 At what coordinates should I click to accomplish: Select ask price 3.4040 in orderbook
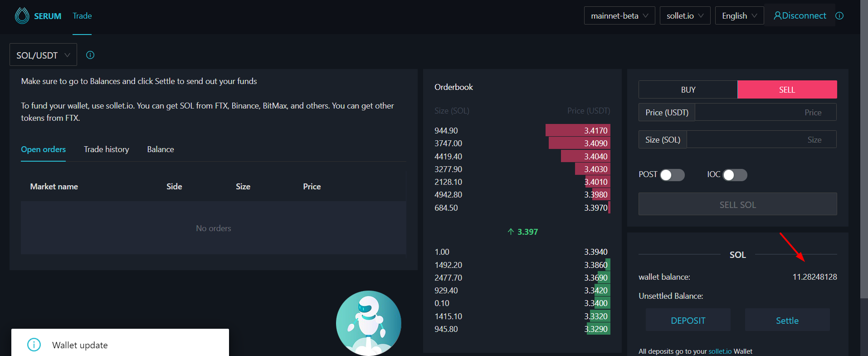tap(596, 156)
